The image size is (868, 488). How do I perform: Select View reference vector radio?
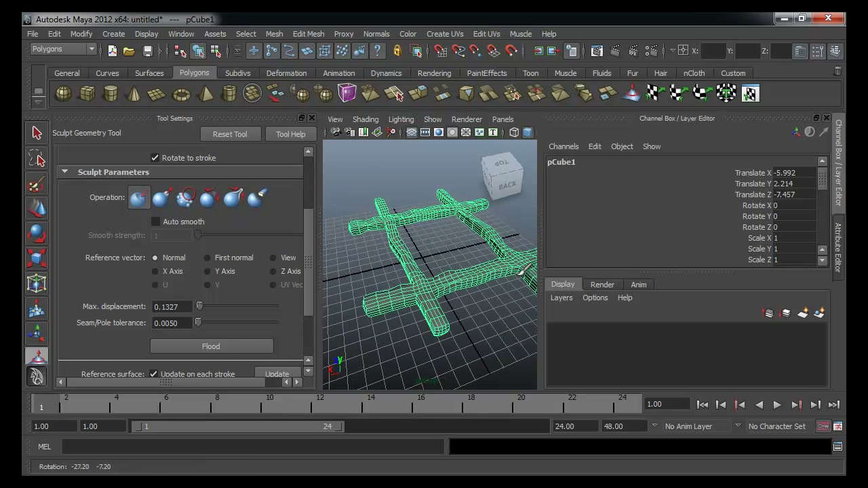click(273, 258)
